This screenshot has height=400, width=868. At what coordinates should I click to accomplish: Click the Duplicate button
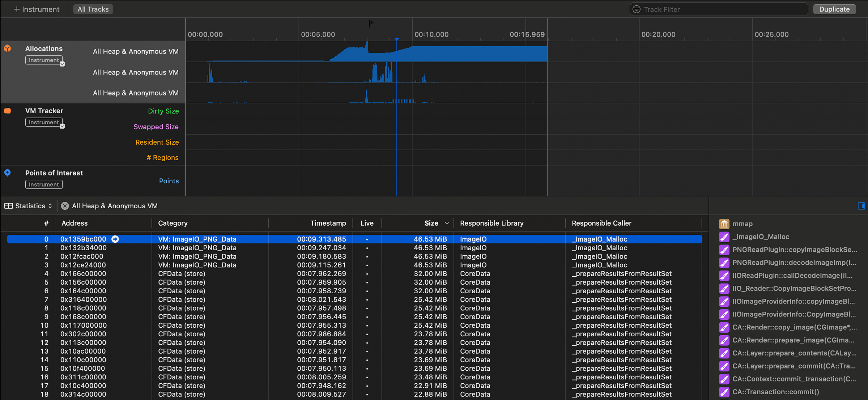pyautogui.click(x=834, y=9)
